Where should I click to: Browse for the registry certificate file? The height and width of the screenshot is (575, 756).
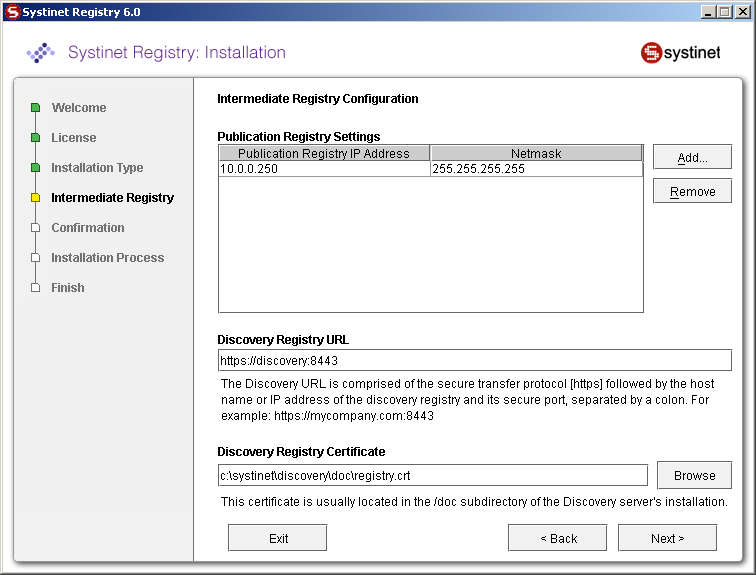click(x=694, y=475)
